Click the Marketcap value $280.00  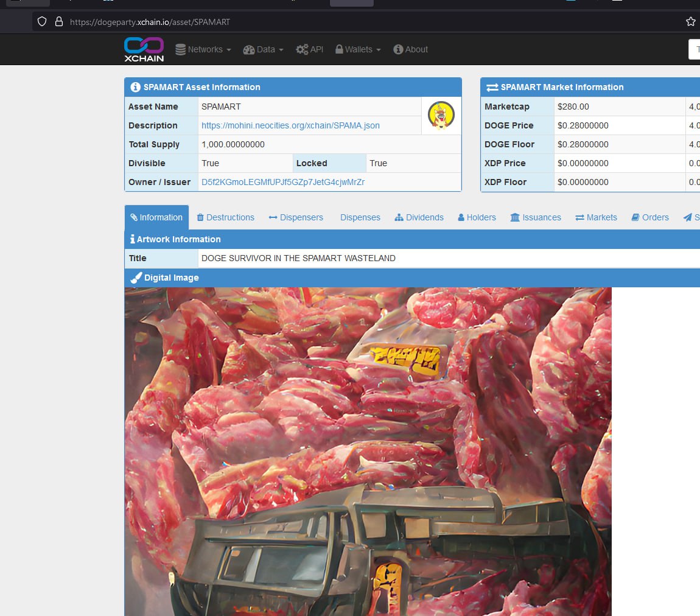(x=573, y=107)
